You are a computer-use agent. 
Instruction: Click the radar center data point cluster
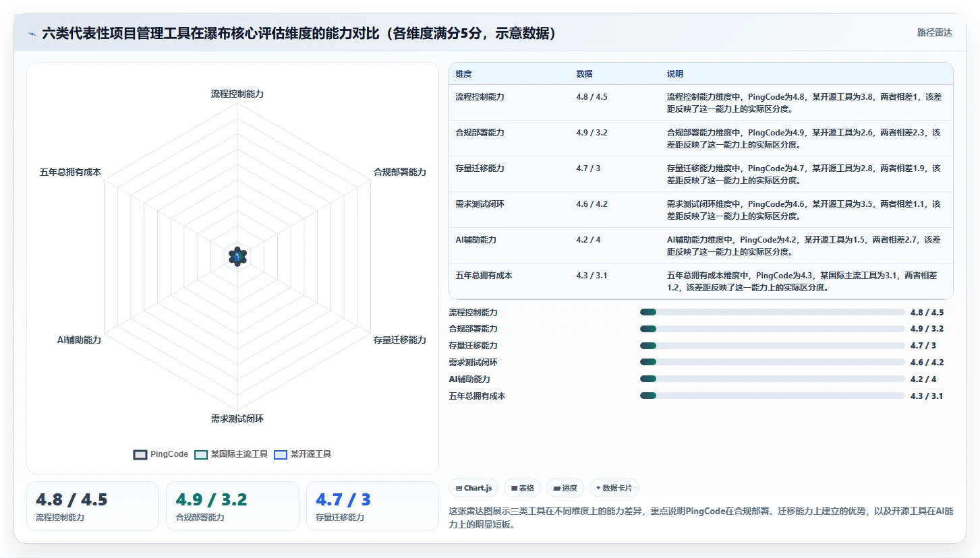(237, 256)
